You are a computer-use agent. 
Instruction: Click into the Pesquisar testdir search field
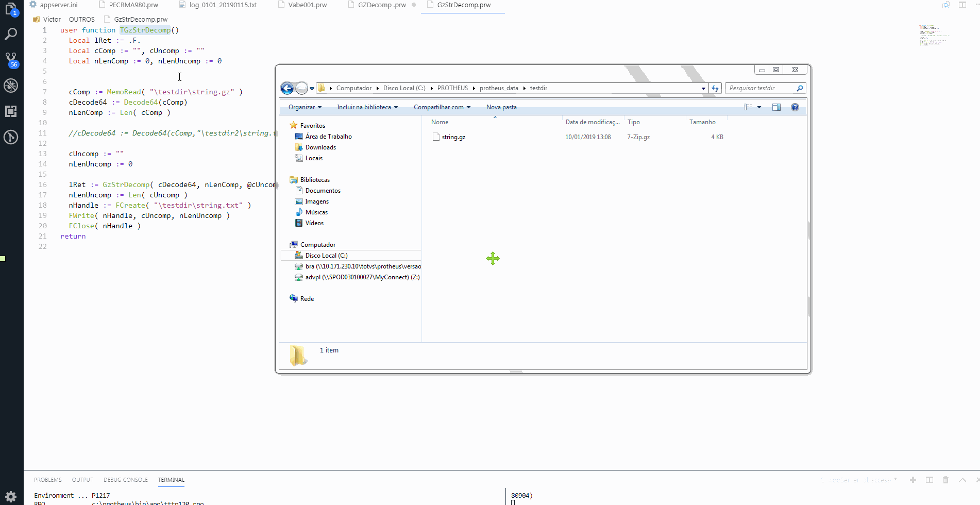pyautogui.click(x=761, y=88)
